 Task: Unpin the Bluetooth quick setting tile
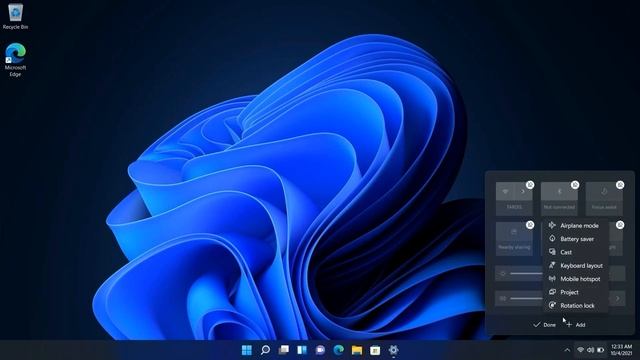(575, 185)
